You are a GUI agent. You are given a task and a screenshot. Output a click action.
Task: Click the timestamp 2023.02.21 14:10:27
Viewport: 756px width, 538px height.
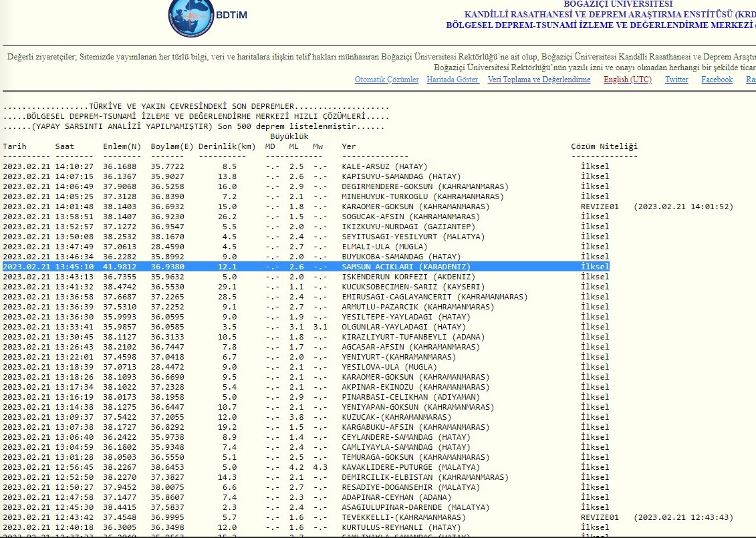coord(48,166)
